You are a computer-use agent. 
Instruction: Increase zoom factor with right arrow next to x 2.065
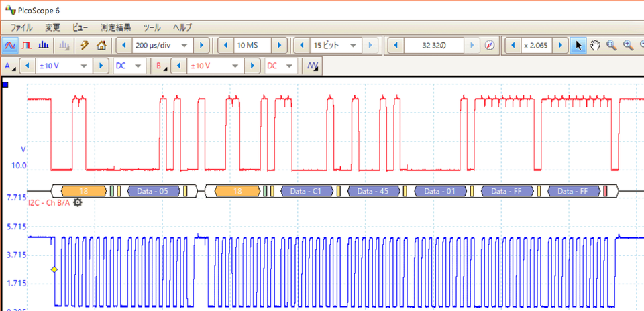pyautogui.click(x=561, y=46)
